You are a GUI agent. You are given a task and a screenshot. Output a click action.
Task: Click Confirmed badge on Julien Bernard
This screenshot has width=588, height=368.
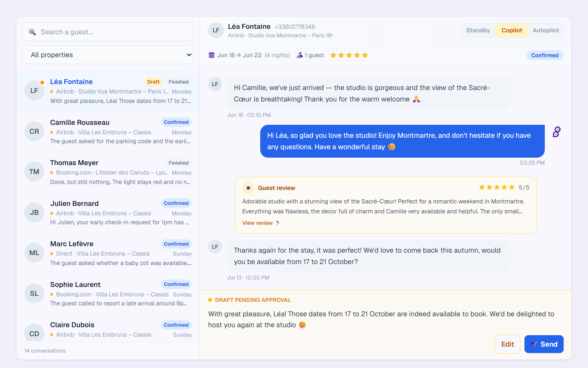(x=176, y=203)
